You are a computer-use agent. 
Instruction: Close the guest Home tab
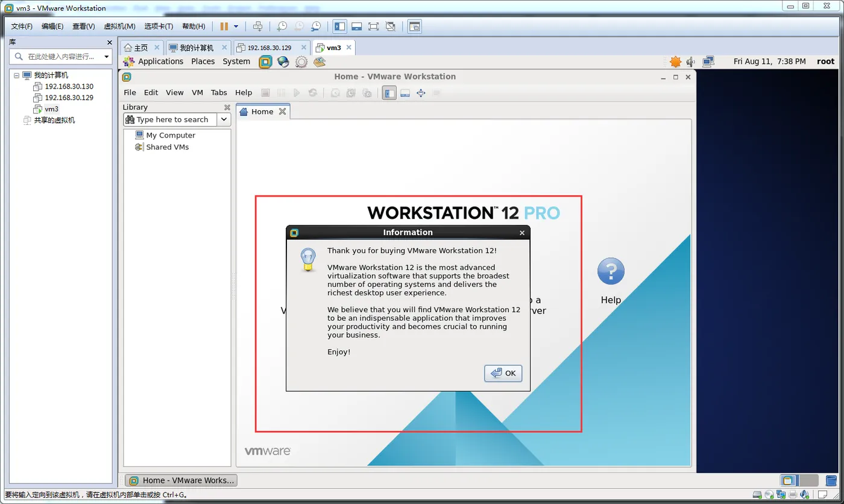point(282,112)
